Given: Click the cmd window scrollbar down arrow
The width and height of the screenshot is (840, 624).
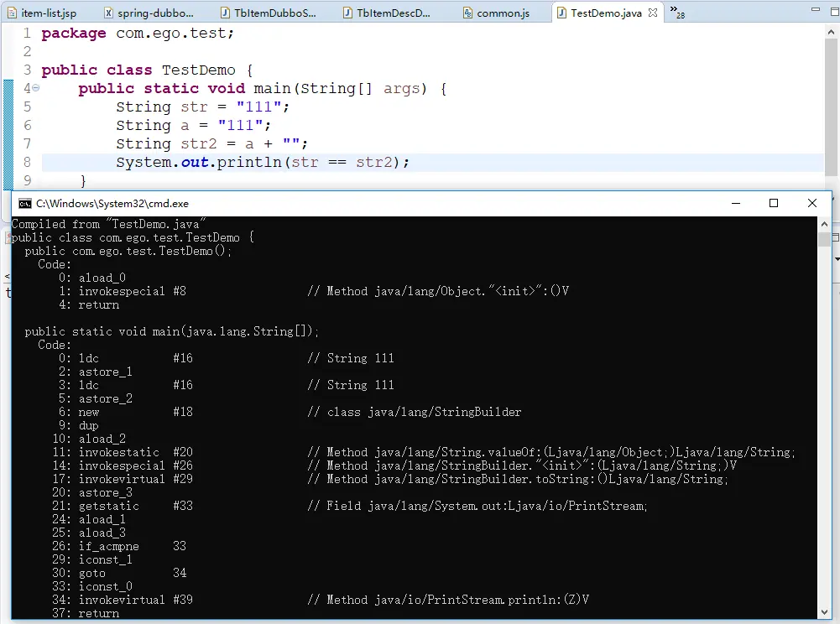Looking at the screenshot, I should pyautogui.click(x=824, y=611).
